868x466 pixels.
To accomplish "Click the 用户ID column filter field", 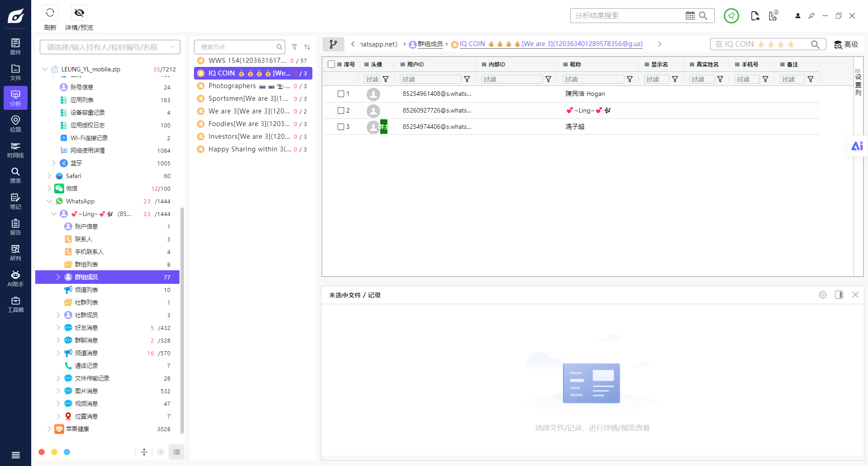I will (430, 79).
